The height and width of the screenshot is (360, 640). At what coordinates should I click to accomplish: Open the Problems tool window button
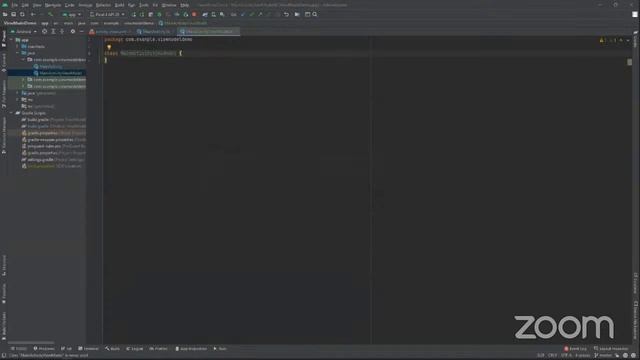click(44, 349)
